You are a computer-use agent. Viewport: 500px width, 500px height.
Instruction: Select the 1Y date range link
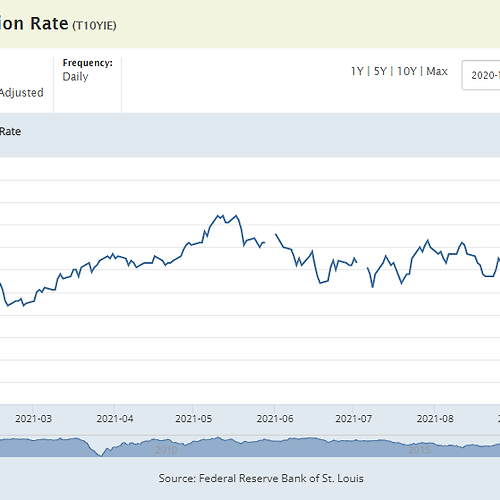click(x=357, y=71)
